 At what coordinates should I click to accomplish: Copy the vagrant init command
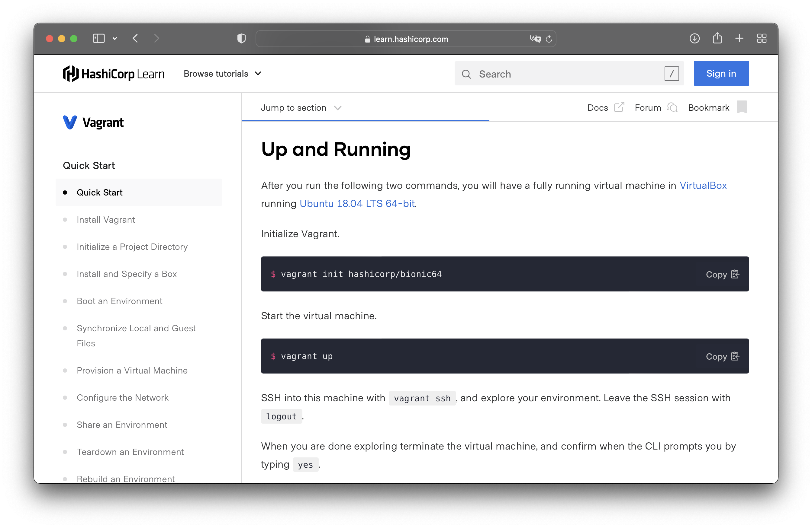[x=722, y=274]
